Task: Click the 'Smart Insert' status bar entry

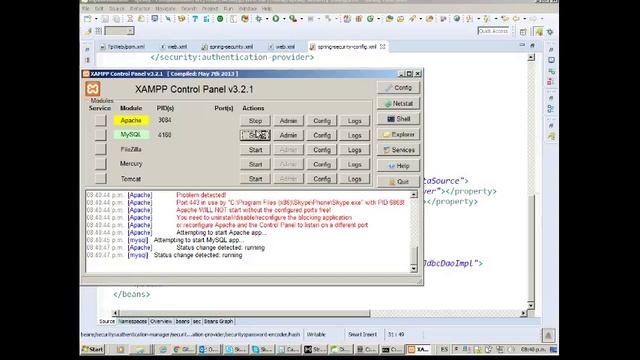Action: click(x=362, y=334)
